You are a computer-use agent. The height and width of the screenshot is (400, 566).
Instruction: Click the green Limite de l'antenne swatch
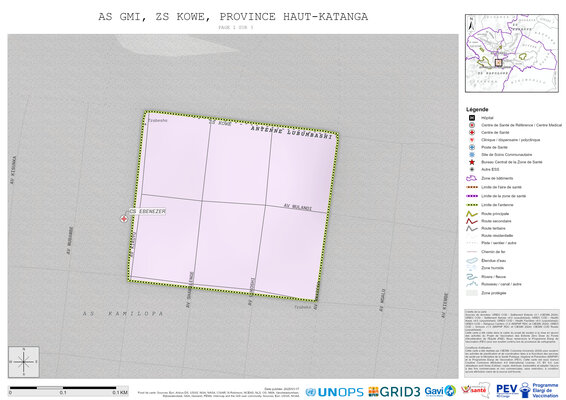[x=472, y=205]
